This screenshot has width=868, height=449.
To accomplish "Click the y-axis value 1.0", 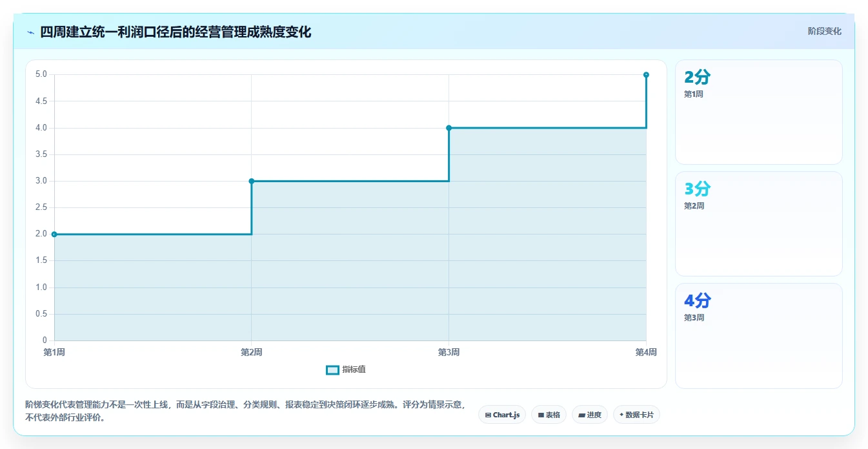I will [x=41, y=287].
